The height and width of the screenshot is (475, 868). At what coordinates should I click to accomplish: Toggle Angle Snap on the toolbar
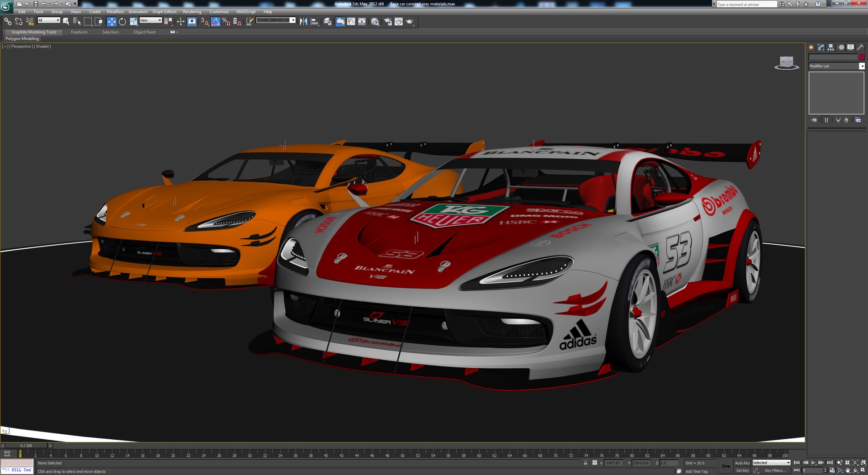pyautogui.click(x=215, y=21)
